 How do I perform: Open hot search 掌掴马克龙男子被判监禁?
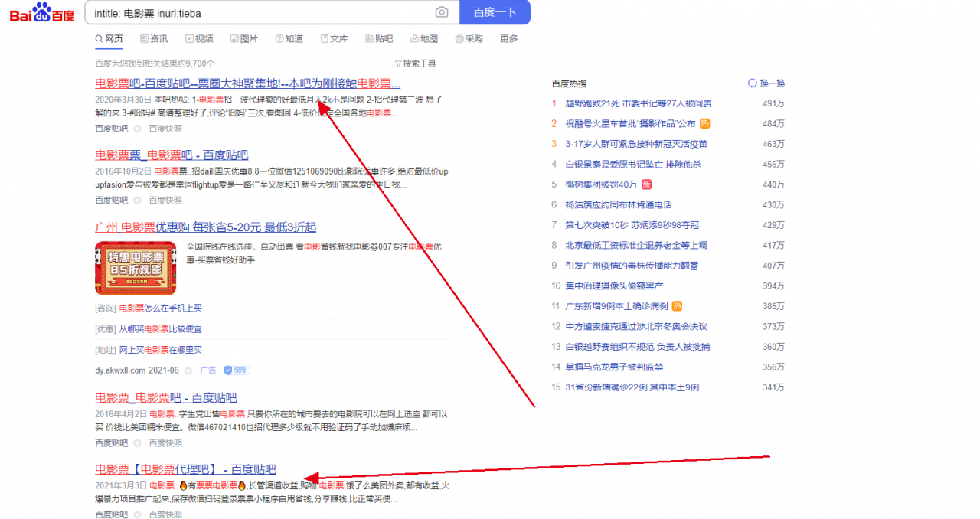pyautogui.click(x=614, y=367)
